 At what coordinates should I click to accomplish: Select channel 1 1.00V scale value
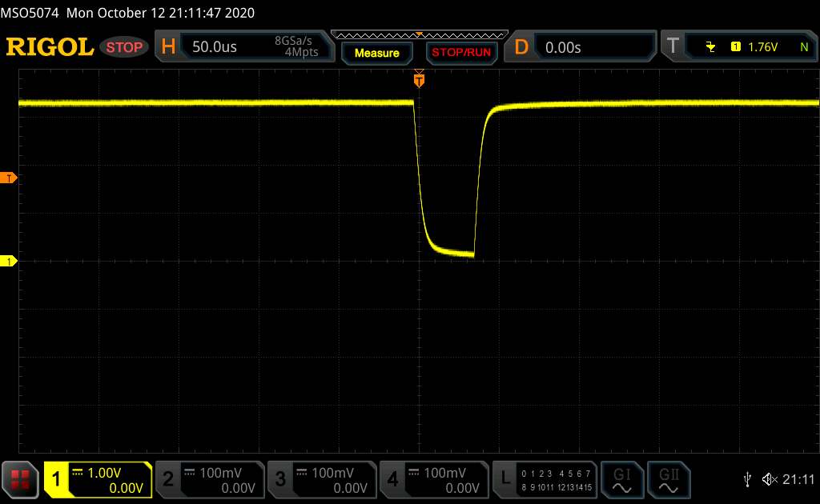click(105, 473)
